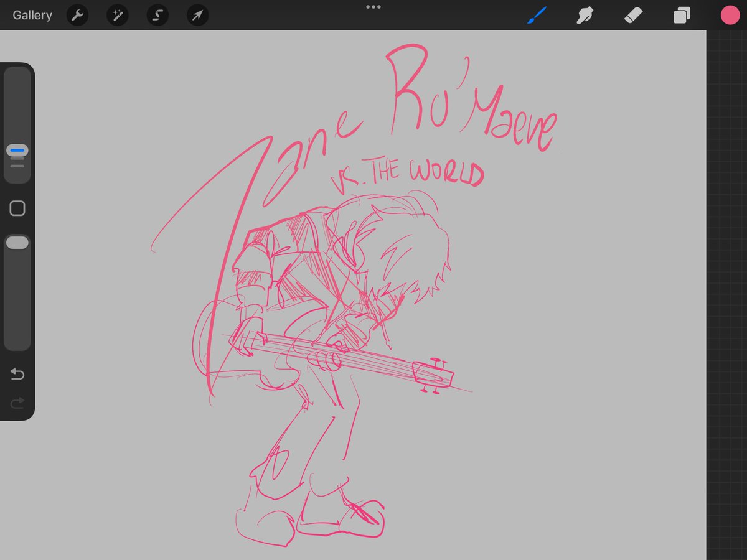Image resolution: width=747 pixels, height=560 pixels.
Task: Activate the Selection tool
Action: (157, 16)
